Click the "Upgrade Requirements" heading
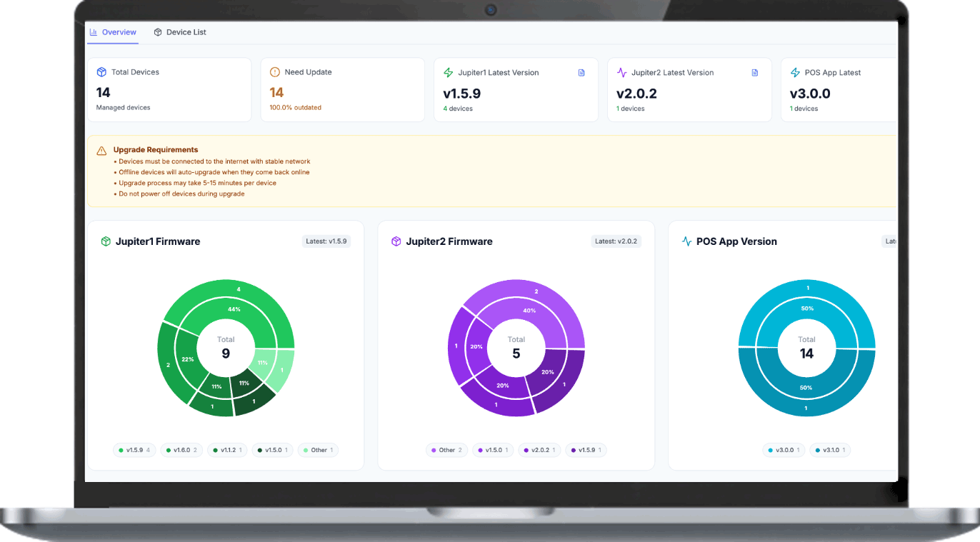 156,150
